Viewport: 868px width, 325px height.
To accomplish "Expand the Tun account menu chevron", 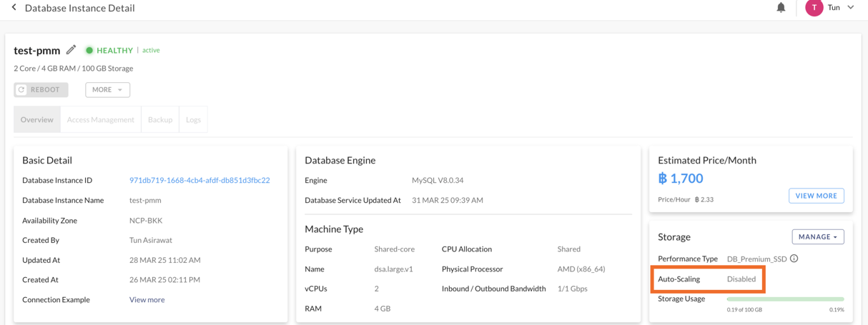I will (851, 8).
